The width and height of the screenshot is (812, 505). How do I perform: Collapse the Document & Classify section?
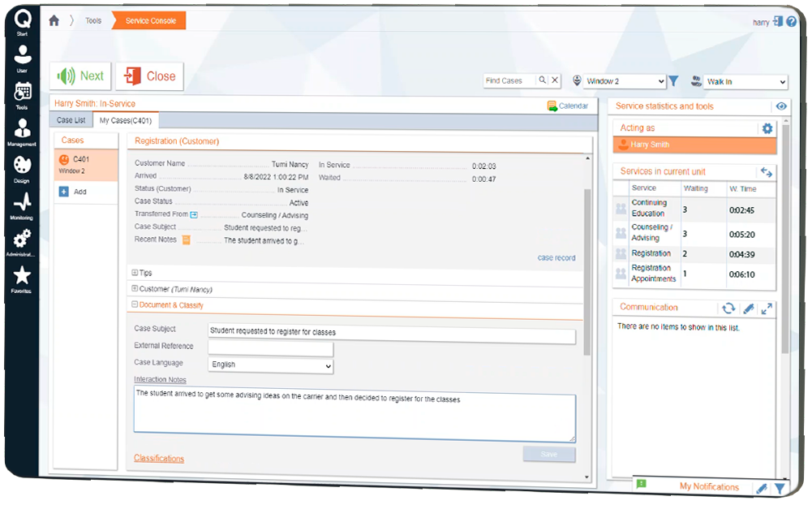135,305
